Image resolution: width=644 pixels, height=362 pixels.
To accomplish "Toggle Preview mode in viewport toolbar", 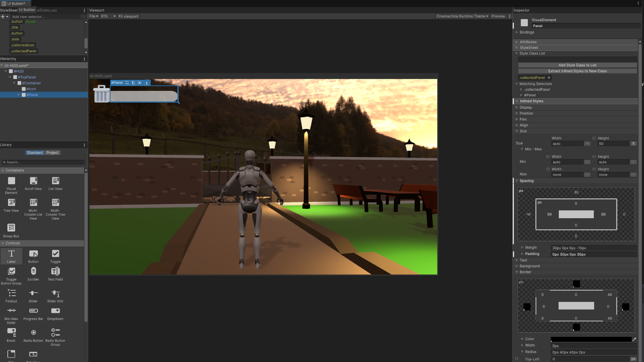I will pyautogui.click(x=498, y=16).
